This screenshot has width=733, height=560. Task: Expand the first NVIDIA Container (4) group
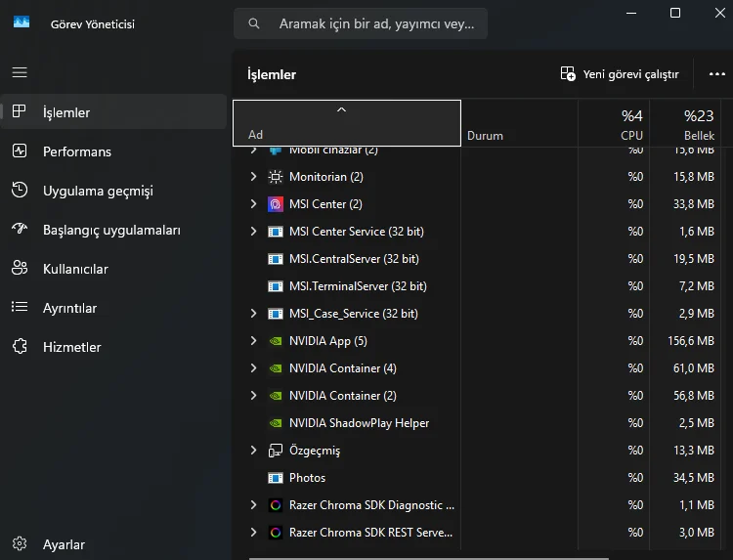tap(253, 368)
